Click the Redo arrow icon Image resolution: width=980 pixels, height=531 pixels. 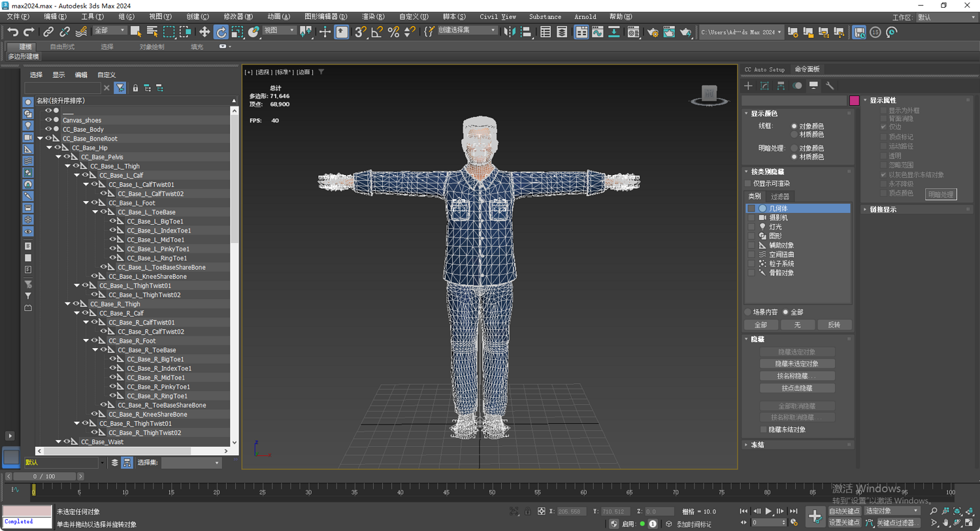[x=29, y=31]
